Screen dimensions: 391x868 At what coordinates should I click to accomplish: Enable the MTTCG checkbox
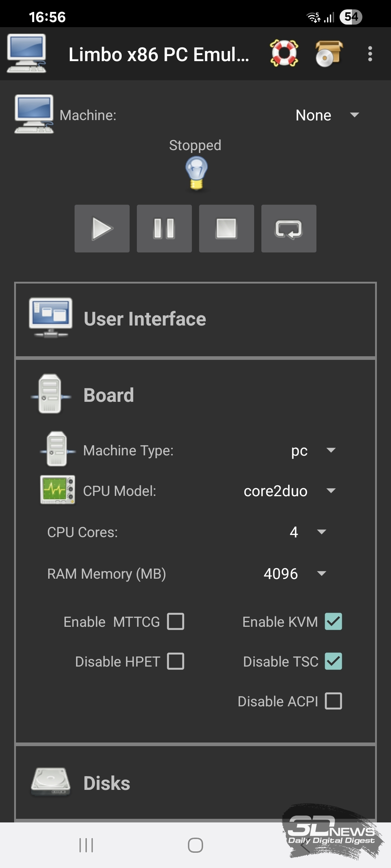click(x=176, y=621)
